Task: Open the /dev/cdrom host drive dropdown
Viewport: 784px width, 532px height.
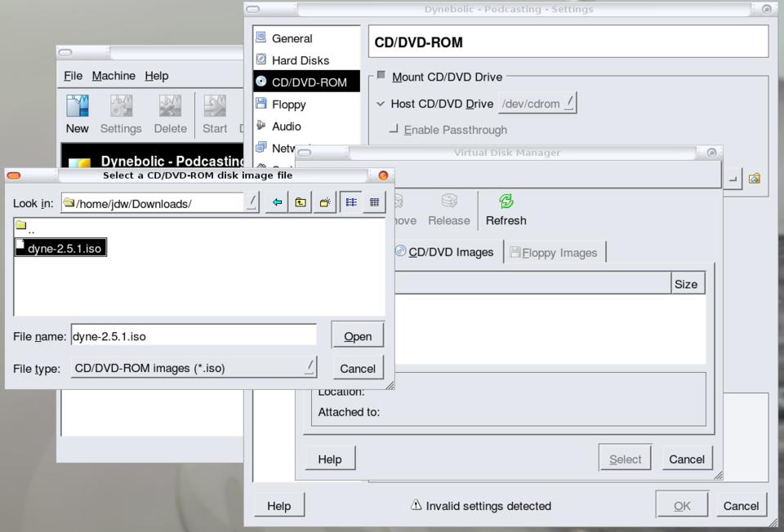Action: pyautogui.click(x=537, y=104)
